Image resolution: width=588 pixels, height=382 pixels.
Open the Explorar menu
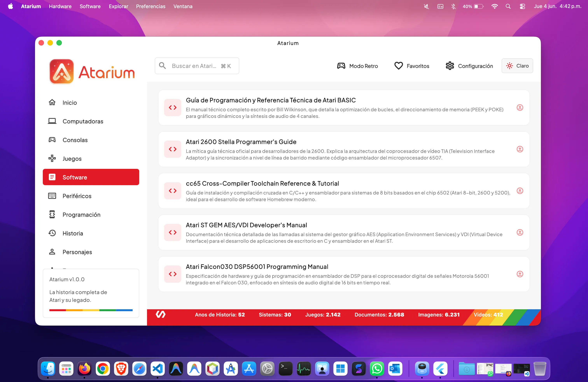119,6
